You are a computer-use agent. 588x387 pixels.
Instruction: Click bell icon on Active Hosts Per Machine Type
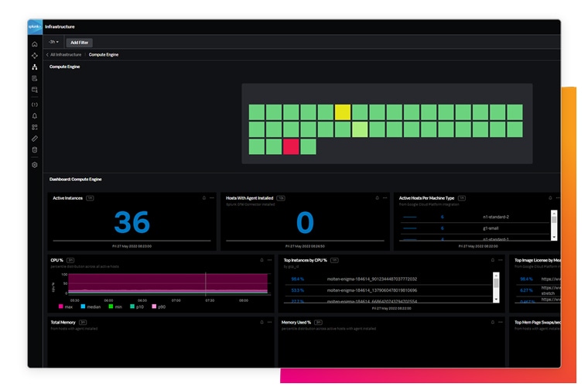(x=550, y=198)
